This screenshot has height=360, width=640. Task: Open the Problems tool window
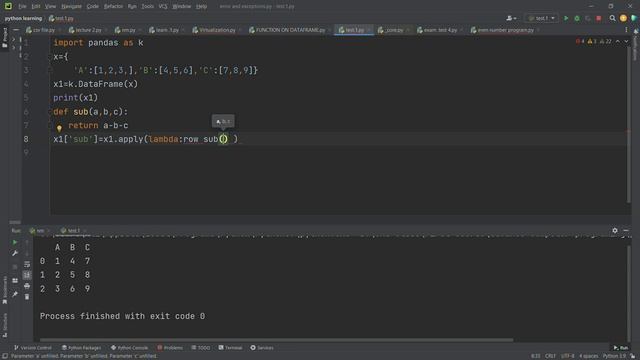(170, 348)
